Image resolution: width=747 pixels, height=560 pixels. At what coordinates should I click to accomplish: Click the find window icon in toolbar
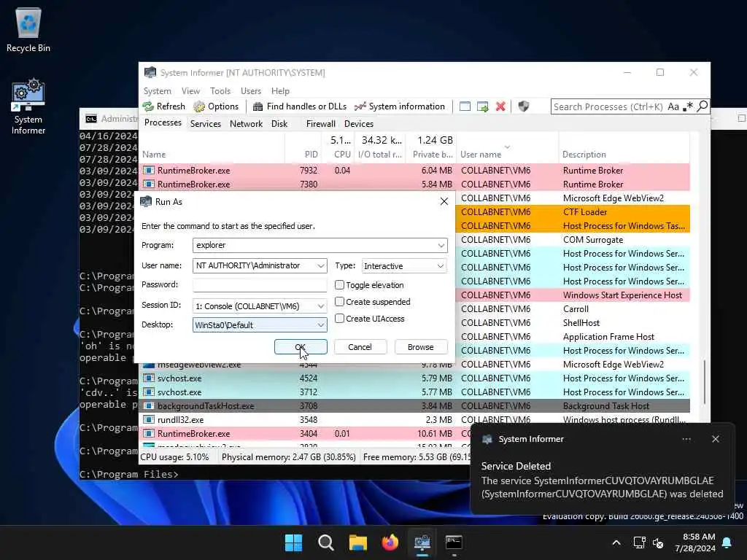pyautogui.click(x=465, y=106)
